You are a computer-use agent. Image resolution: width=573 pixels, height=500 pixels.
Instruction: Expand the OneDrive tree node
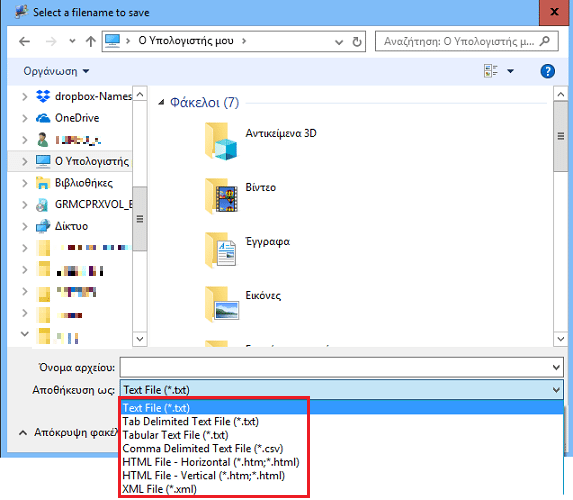tap(24, 118)
